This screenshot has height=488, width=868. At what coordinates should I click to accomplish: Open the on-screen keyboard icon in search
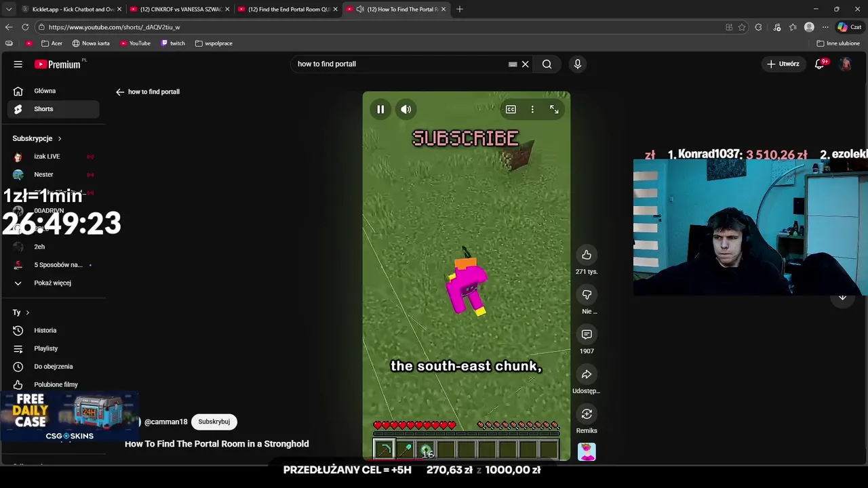[x=513, y=64]
